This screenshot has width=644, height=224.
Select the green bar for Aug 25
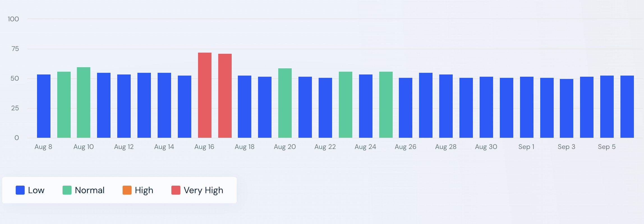(386, 105)
